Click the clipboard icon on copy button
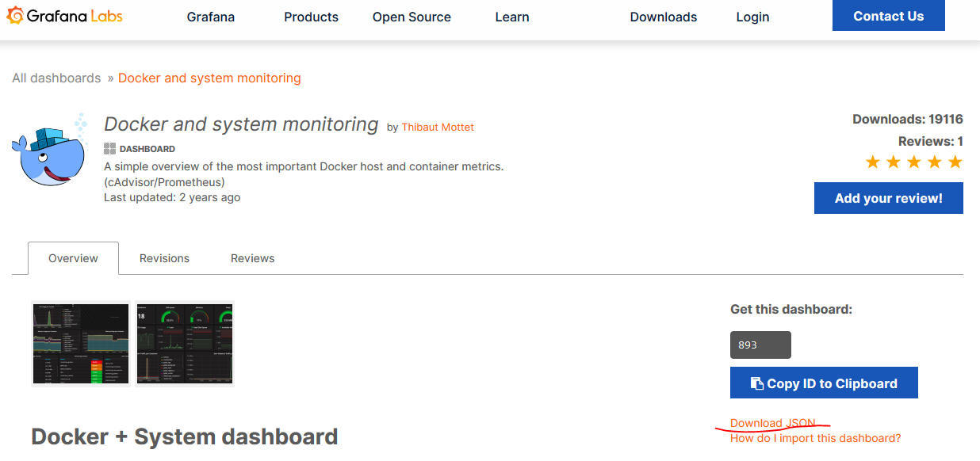 [x=756, y=383]
